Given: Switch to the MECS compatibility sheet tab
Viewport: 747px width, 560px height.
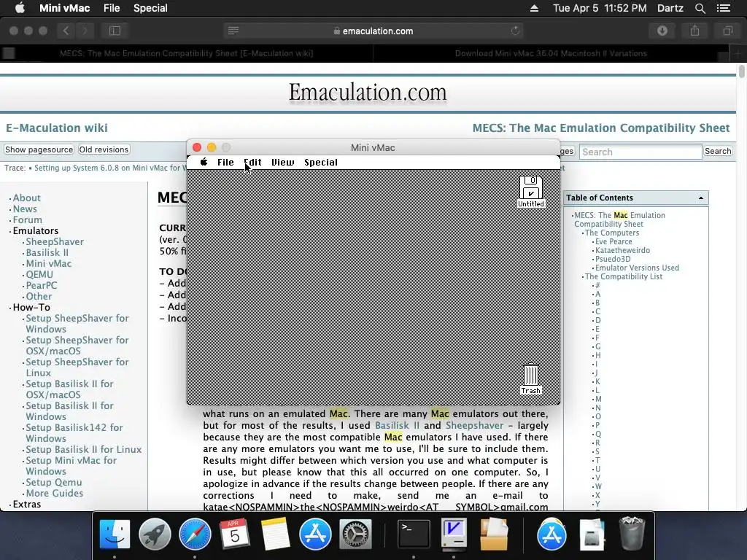Looking at the screenshot, I should (x=186, y=53).
